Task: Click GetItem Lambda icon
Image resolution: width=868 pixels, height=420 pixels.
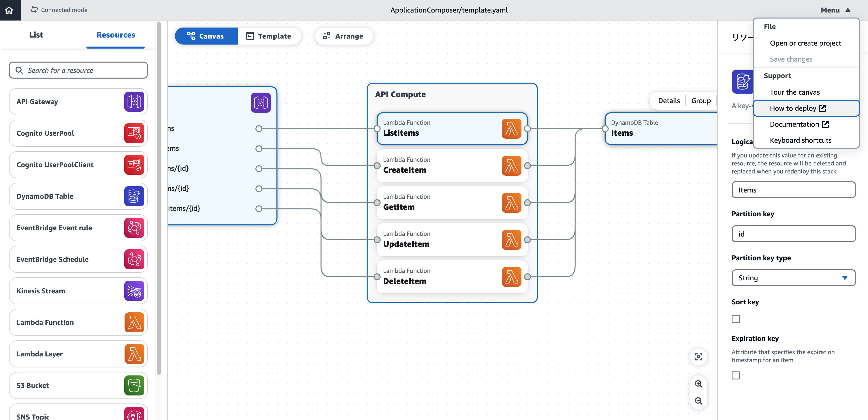Action: tap(511, 202)
